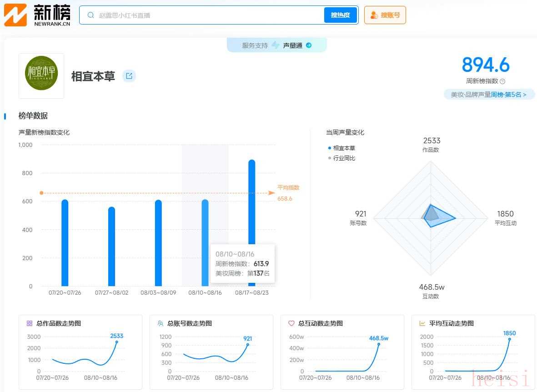Select the highlighted 08/10~08/16 bar
The width and height of the screenshot is (537, 392).
coord(205,242)
